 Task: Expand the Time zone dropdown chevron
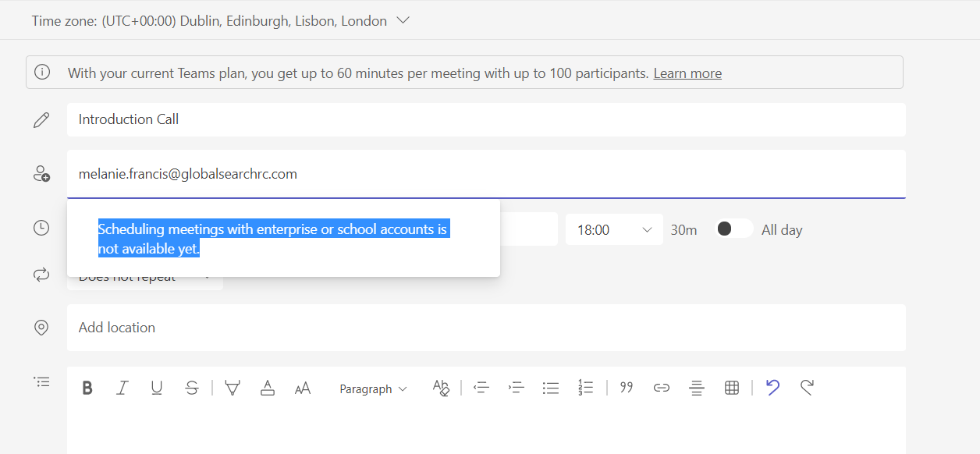403,20
